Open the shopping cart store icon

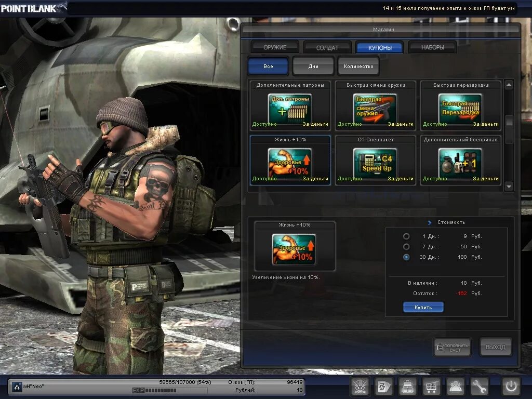tap(431, 386)
